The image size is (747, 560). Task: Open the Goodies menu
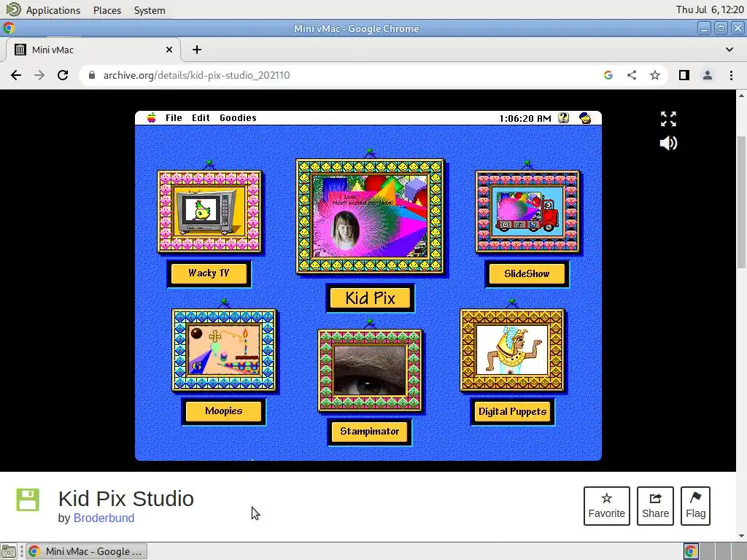click(x=238, y=117)
